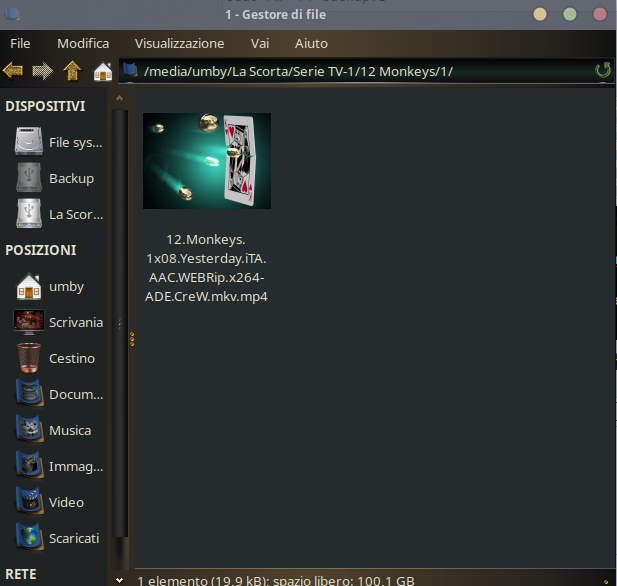Go to the home folder via the toolbar house icon
This screenshot has width=617, height=586.
[x=103, y=71]
